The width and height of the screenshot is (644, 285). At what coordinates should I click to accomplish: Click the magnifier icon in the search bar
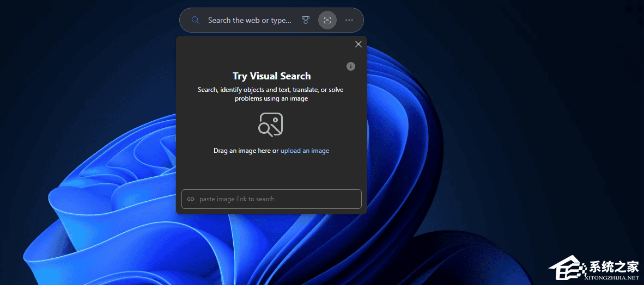pos(196,20)
